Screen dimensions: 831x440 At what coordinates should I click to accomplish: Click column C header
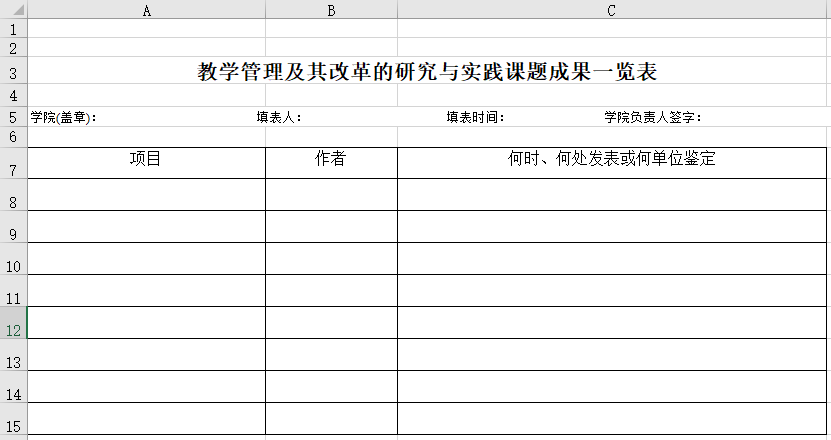click(612, 10)
